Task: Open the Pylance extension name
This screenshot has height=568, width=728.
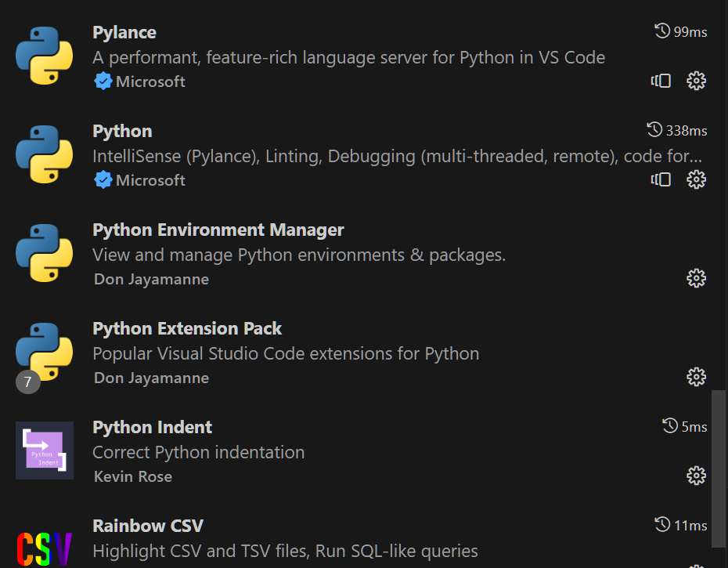Action: (124, 32)
